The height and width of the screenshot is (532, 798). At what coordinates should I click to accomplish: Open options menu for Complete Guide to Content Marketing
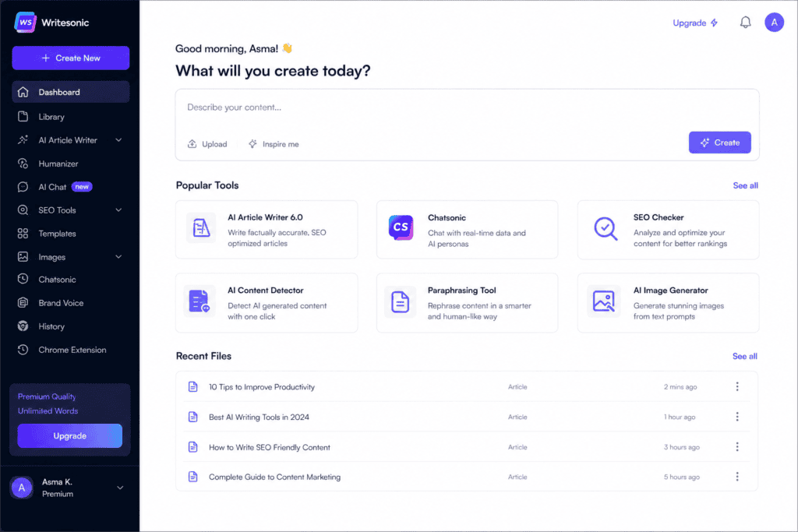click(x=737, y=477)
